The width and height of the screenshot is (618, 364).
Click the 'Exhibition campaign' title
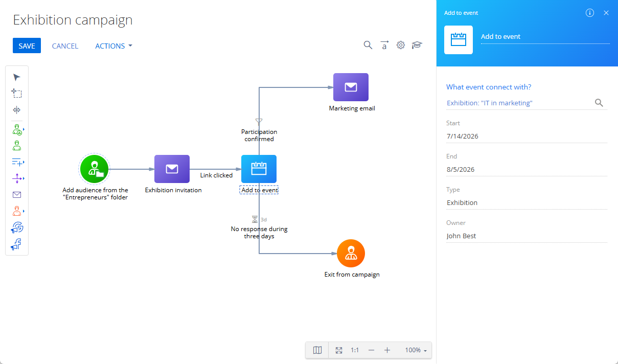click(73, 20)
